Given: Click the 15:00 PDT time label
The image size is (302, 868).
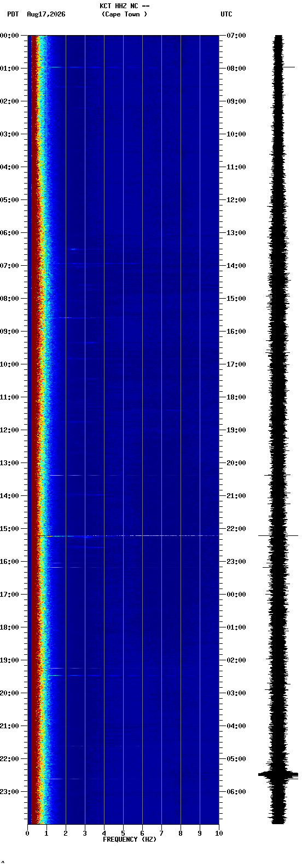Looking at the screenshot, I should click(x=9, y=529).
